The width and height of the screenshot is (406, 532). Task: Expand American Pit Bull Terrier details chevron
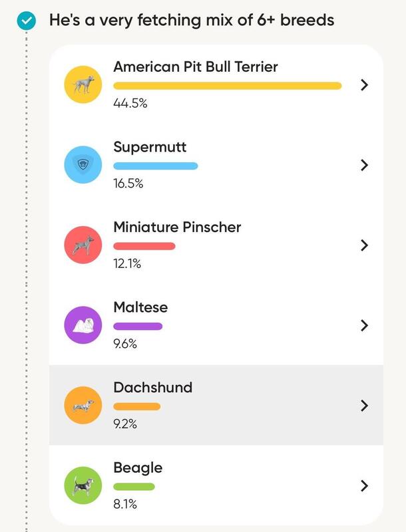click(364, 85)
